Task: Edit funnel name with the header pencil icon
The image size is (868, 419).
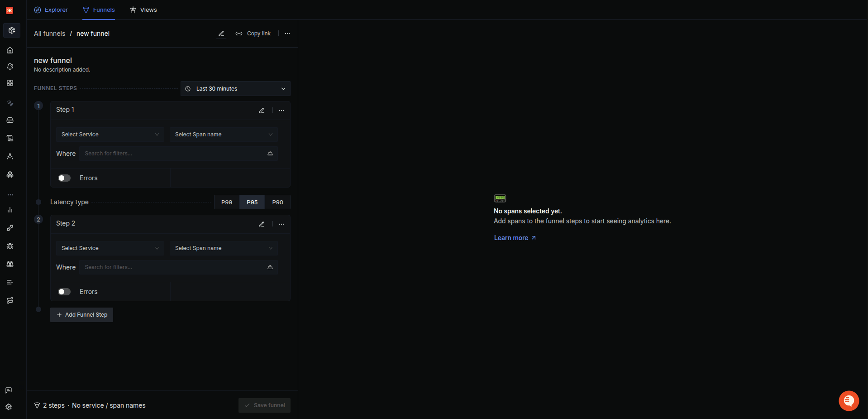Action: tap(221, 34)
